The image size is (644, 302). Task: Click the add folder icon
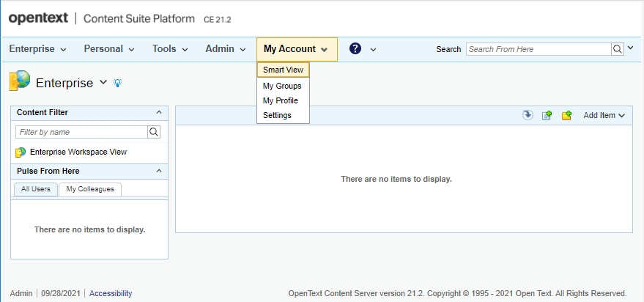[566, 115]
